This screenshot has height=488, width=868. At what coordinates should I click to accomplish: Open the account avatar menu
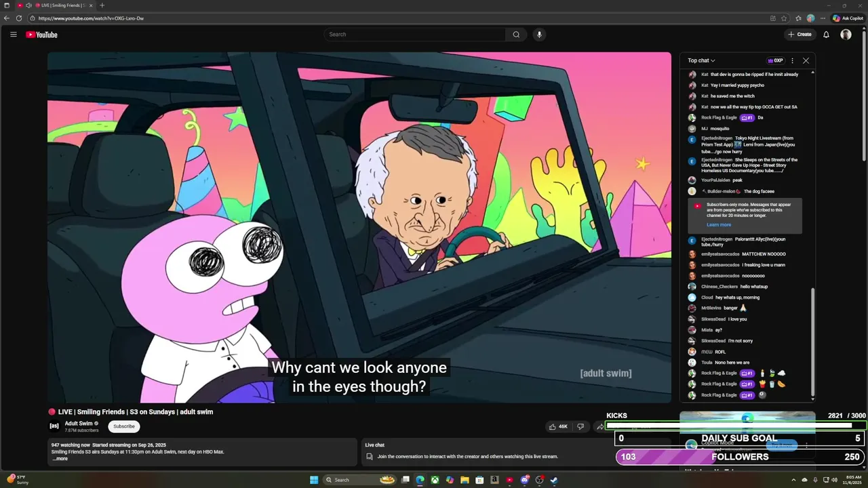tap(846, 35)
